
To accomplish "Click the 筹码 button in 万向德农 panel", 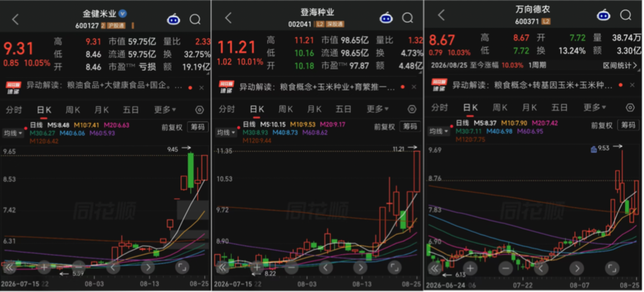I will click(x=628, y=125).
